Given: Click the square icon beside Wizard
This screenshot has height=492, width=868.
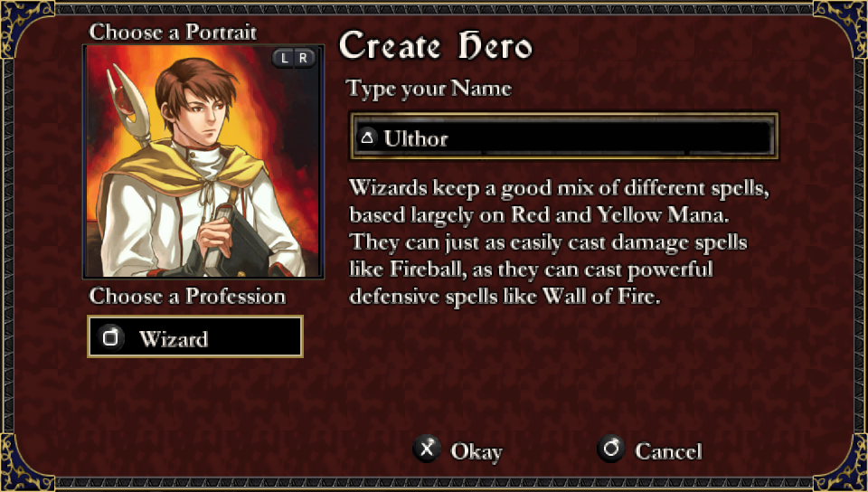Looking at the screenshot, I should tap(110, 337).
